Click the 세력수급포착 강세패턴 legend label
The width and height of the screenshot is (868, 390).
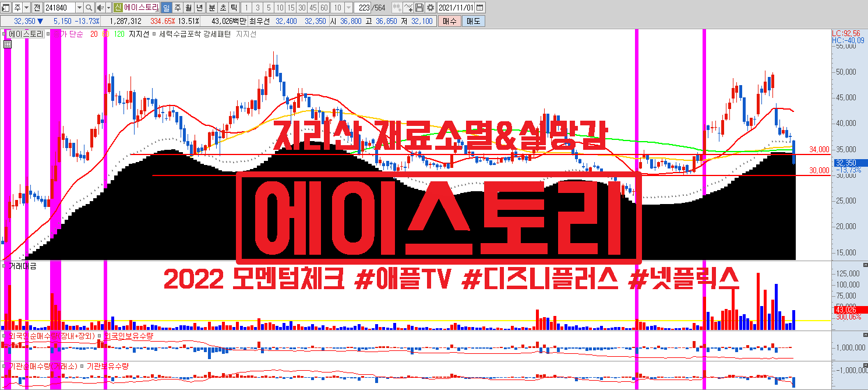pos(195,34)
